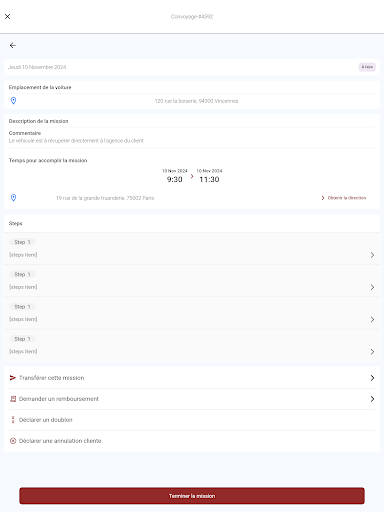Tap the 'À faire' status badge
This screenshot has width=384, height=512.
click(x=367, y=67)
